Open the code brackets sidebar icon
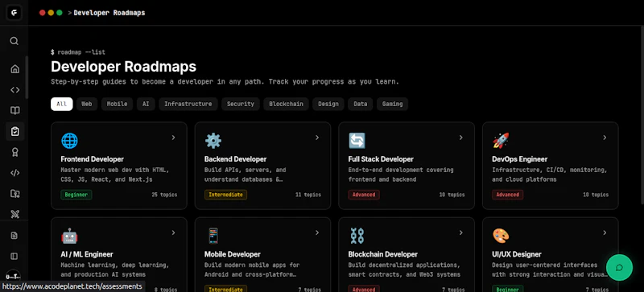The height and width of the screenshot is (292, 644). [x=14, y=90]
